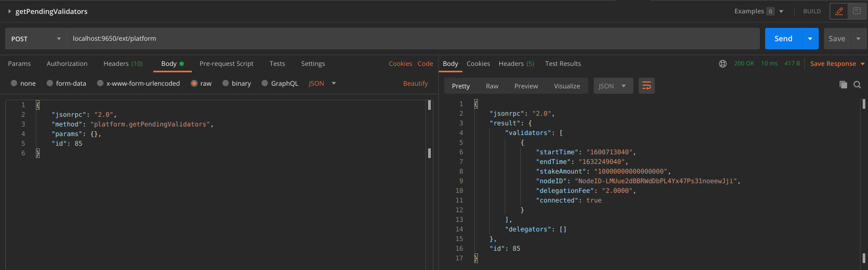Switch response view to Visualize
Image resolution: width=868 pixels, height=270 pixels.
567,86
